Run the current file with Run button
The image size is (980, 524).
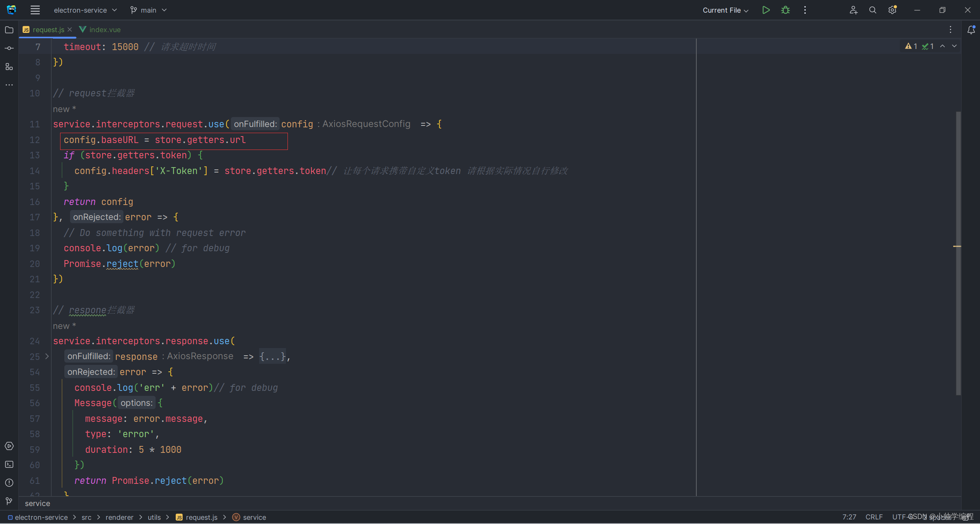click(x=766, y=10)
